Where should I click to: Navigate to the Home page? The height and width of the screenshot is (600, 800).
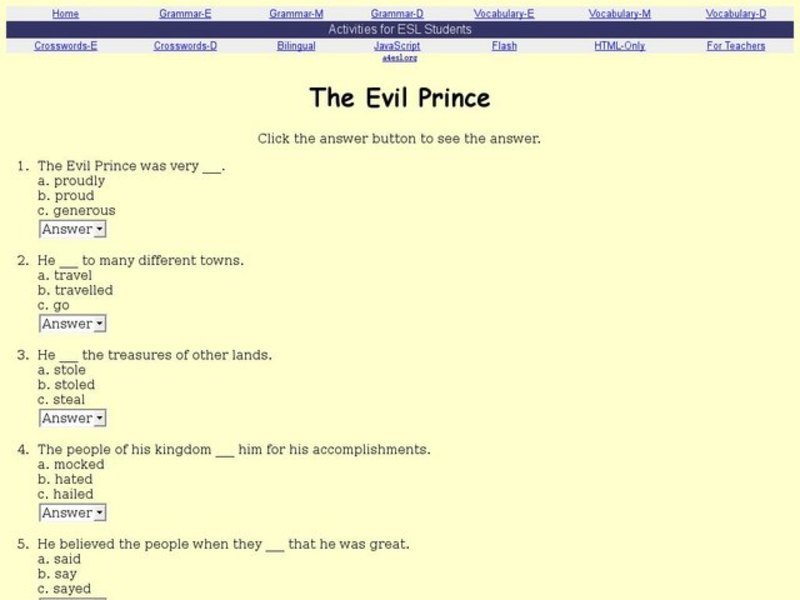pos(66,13)
